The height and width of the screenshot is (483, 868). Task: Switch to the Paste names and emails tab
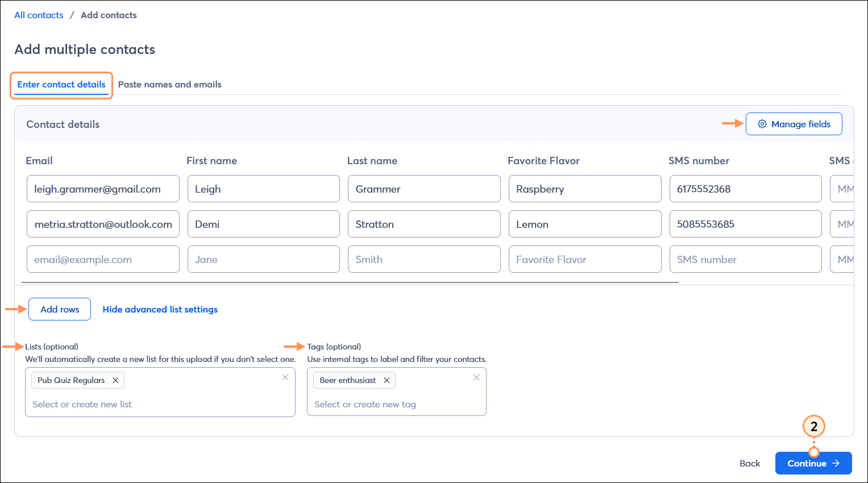(169, 84)
